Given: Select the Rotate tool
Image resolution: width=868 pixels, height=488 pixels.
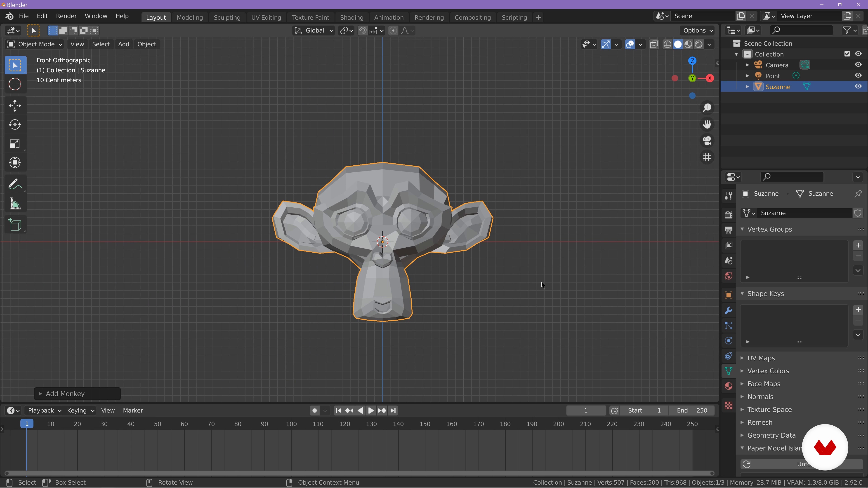Looking at the screenshot, I should pyautogui.click(x=15, y=125).
